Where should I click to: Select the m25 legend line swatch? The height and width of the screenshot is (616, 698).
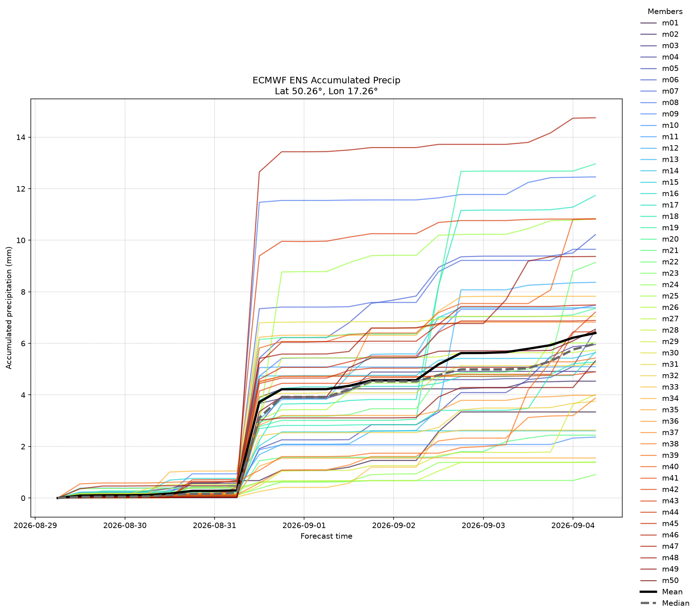coord(648,296)
